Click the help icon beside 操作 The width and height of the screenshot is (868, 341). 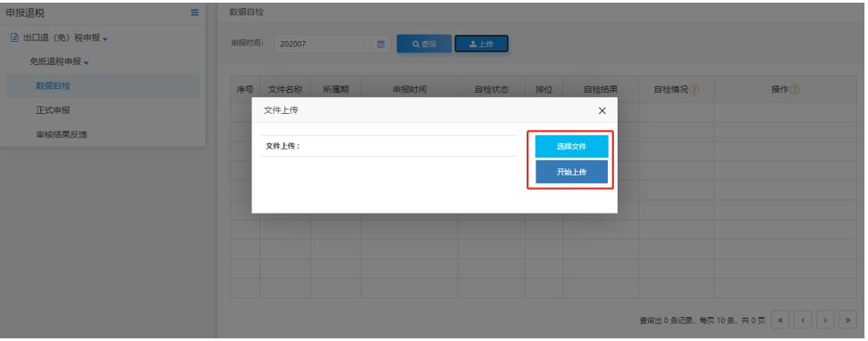pyautogui.click(x=794, y=90)
